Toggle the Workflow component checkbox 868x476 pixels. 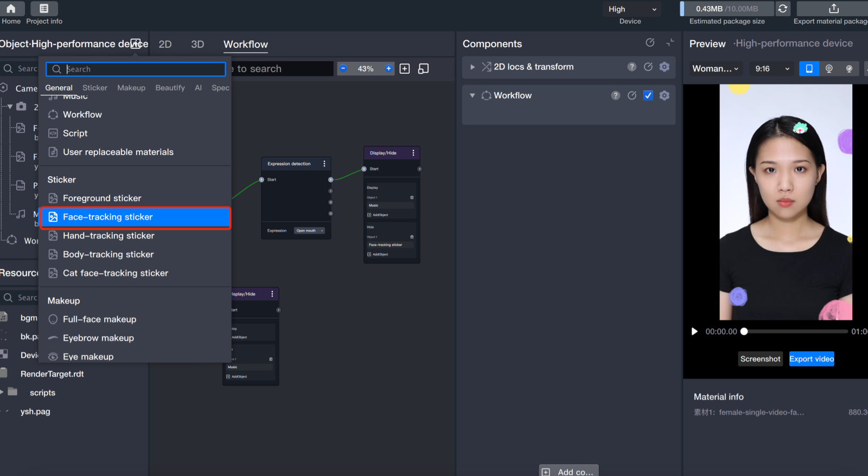[x=648, y=95]
